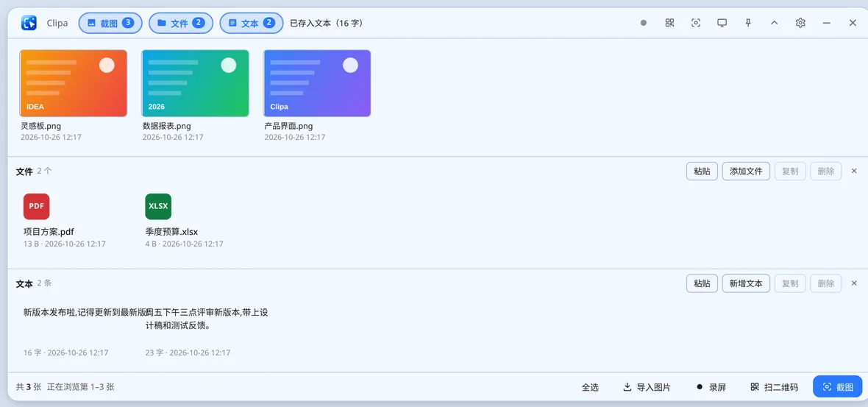Click the 文件 section header label
868x407 pixels.
click(x=24, y=171)
